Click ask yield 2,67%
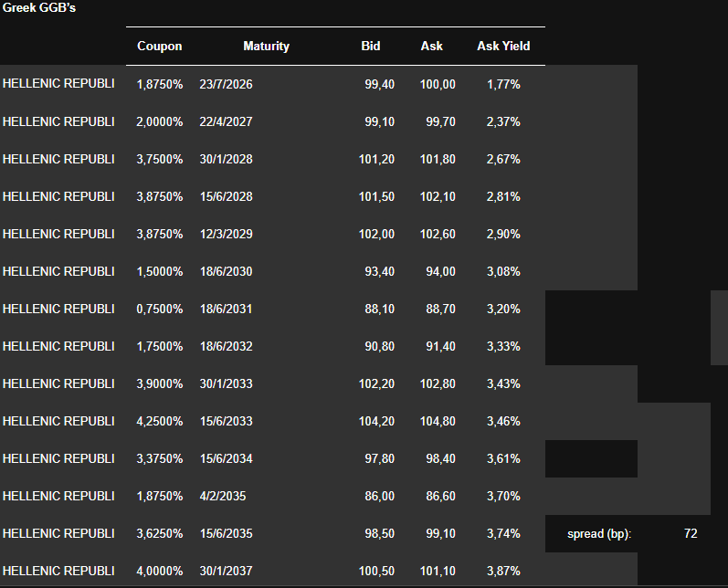 pos(503,159)
